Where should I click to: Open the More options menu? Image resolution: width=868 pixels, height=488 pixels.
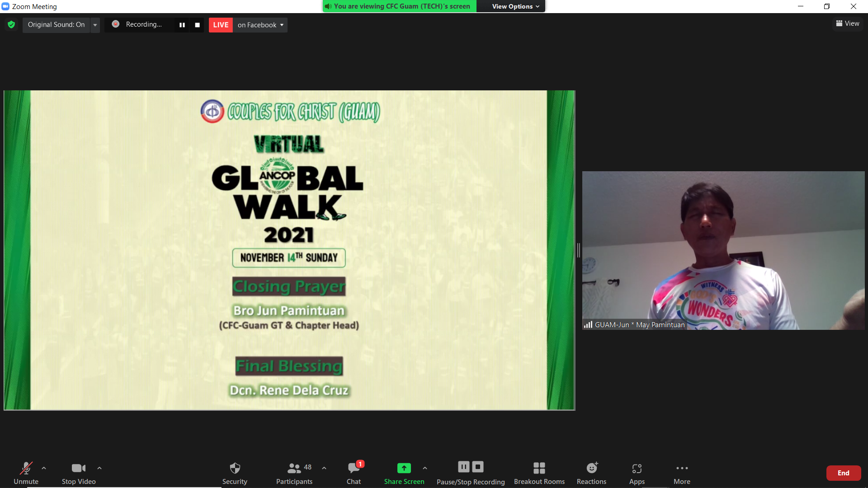click(x=682, y=473)
